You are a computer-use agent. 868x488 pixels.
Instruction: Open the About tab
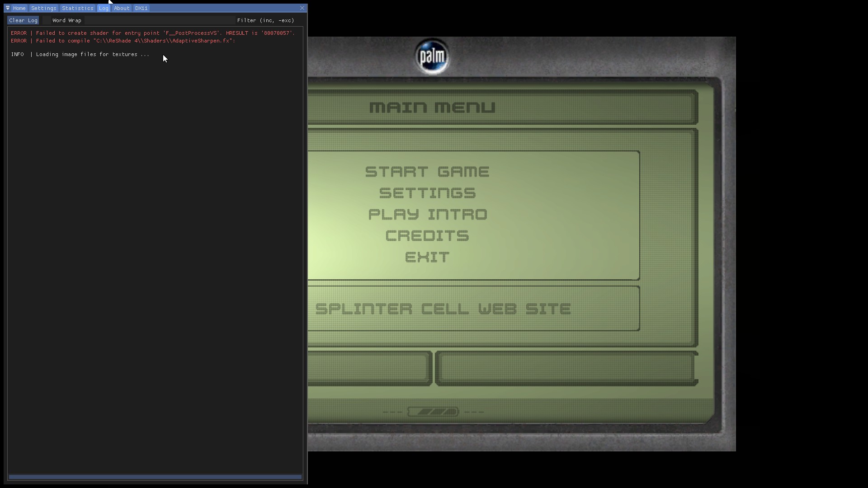pos(122,8)
